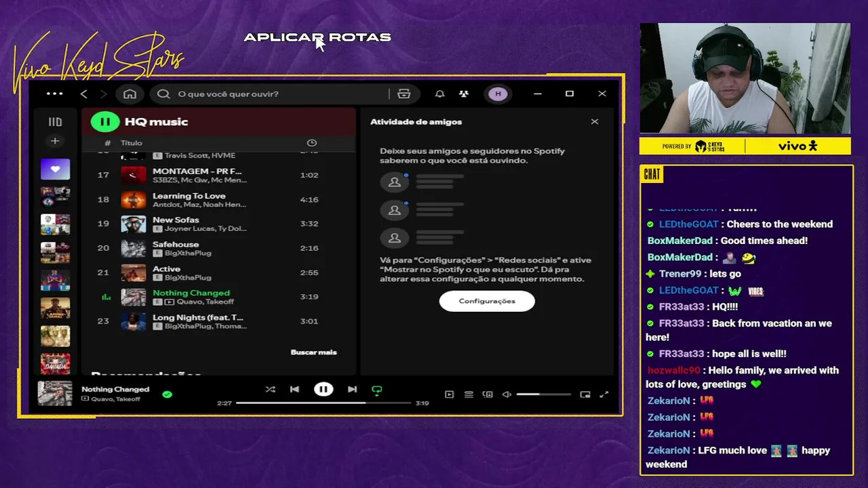This screenshot has width=868, height=488.
Task: Select the track New Sofas
Action: [218, 224]
